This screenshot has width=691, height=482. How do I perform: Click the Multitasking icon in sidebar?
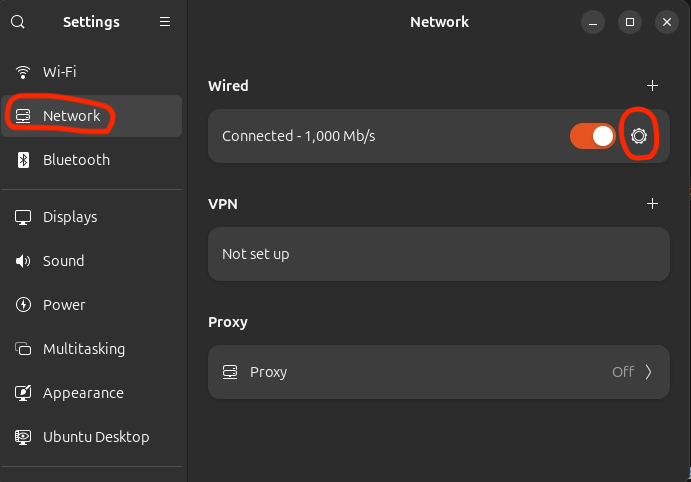[23, 349]
